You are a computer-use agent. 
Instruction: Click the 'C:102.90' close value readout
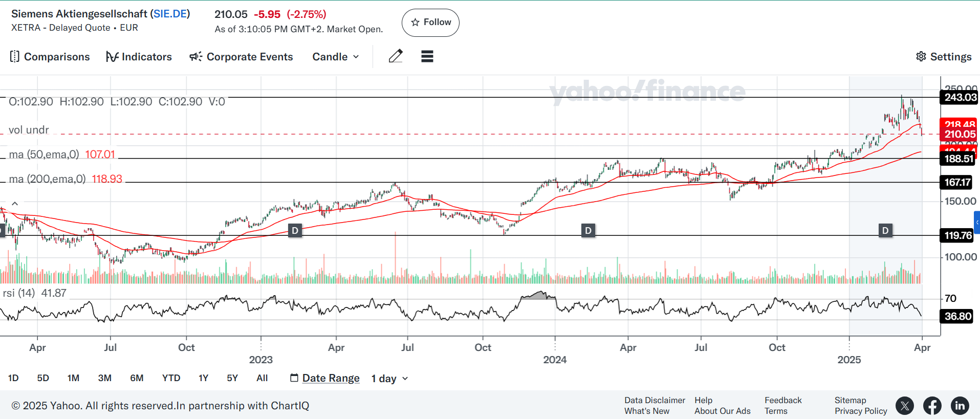pos(180,102)
